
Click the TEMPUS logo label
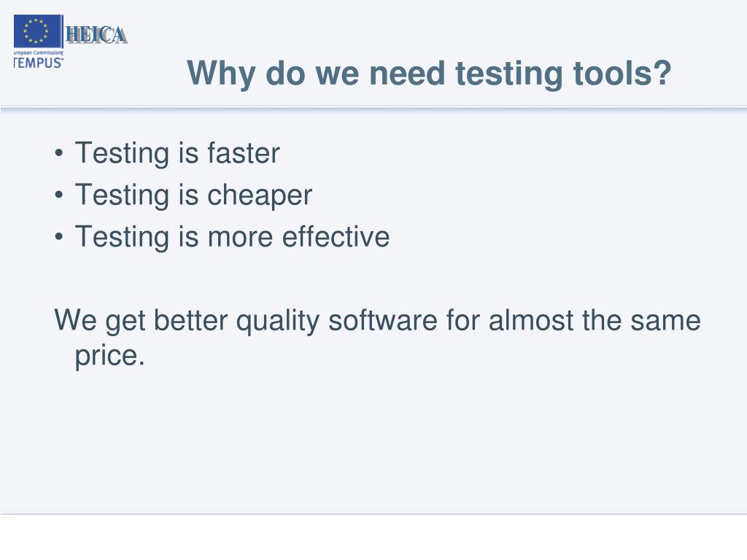coord(38,63)
